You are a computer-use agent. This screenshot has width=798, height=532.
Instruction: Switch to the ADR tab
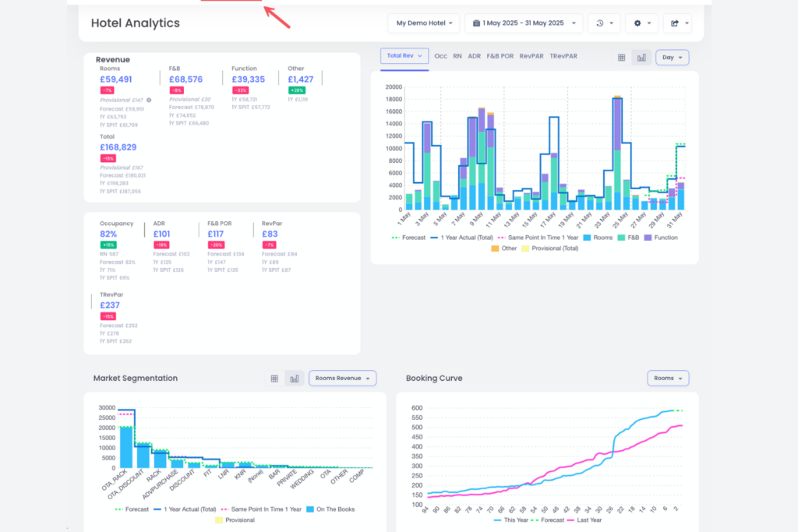click(x=474, y=56)
